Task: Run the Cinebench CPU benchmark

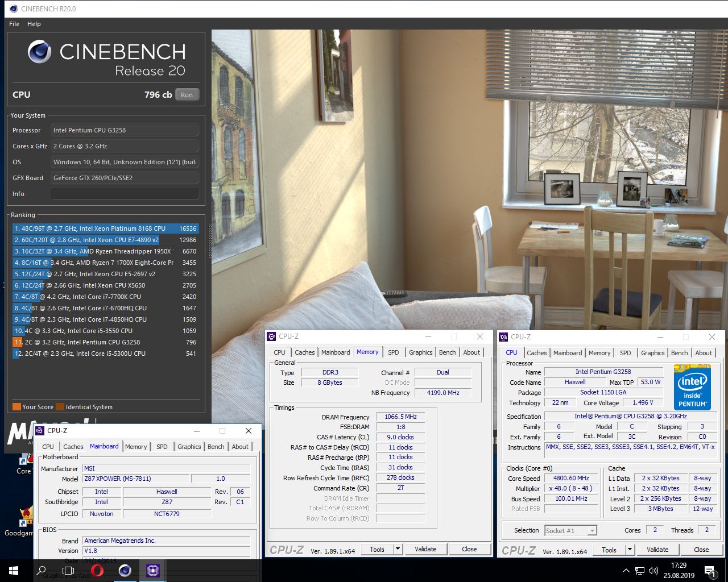Action: click(x=187, y=95)
